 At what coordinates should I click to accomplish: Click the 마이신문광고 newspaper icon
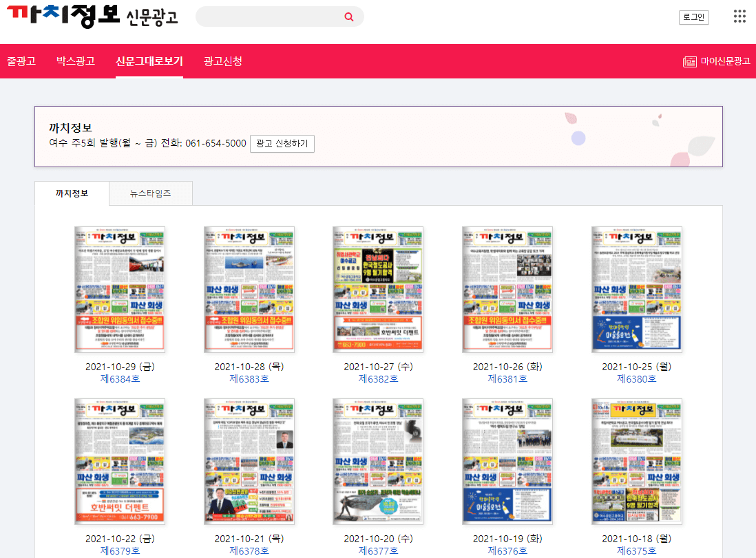pyautogui.click(x=689, y=62)
